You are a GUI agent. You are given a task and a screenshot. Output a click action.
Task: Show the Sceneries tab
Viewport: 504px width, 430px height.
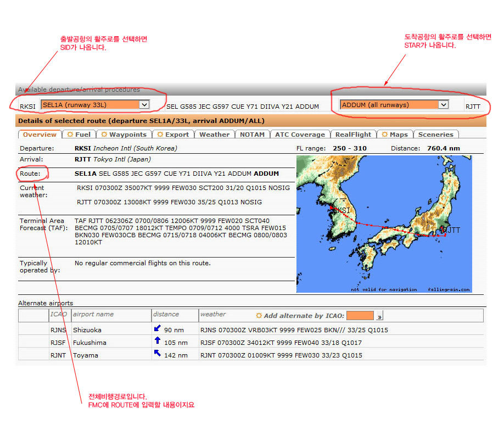[435, 135]
